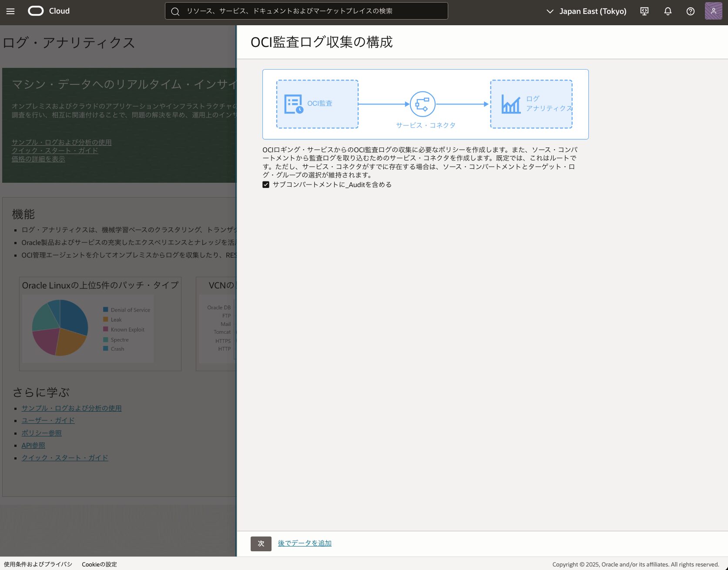The height and width of the screenshot is (570, 728).
Task: Uncheck サブコンパートメントに_Auditを含める checkbox
Action: pyautogui.click(x=266, y=185)
